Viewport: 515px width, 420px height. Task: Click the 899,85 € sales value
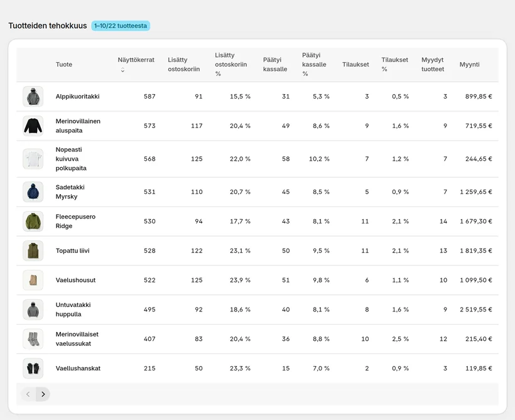coord(479,97)
